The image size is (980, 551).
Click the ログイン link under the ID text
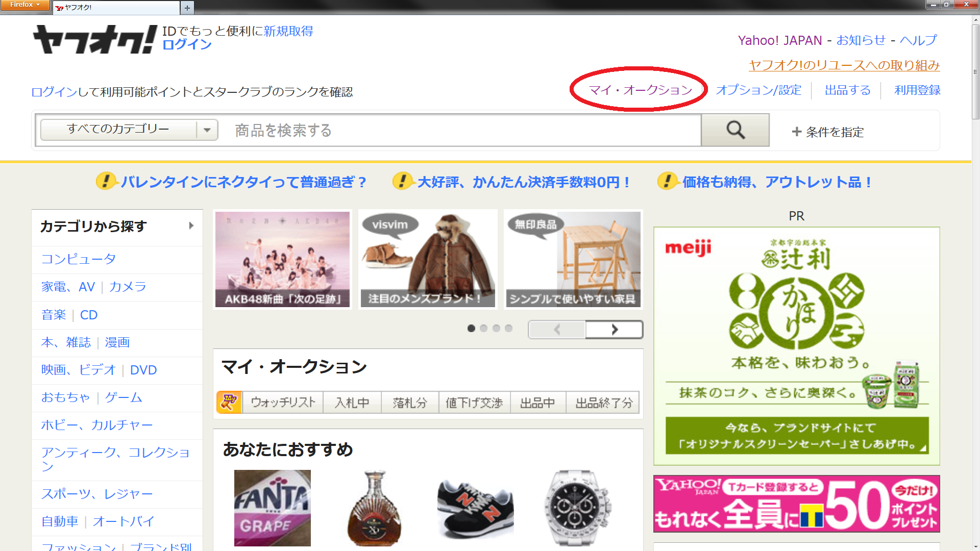pos(187,45)
